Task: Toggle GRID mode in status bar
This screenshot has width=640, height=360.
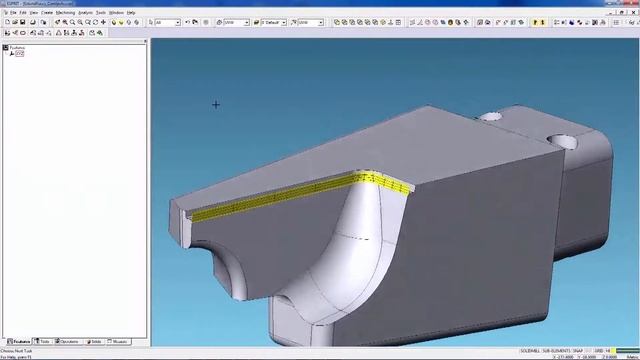Action: point(599,351)
